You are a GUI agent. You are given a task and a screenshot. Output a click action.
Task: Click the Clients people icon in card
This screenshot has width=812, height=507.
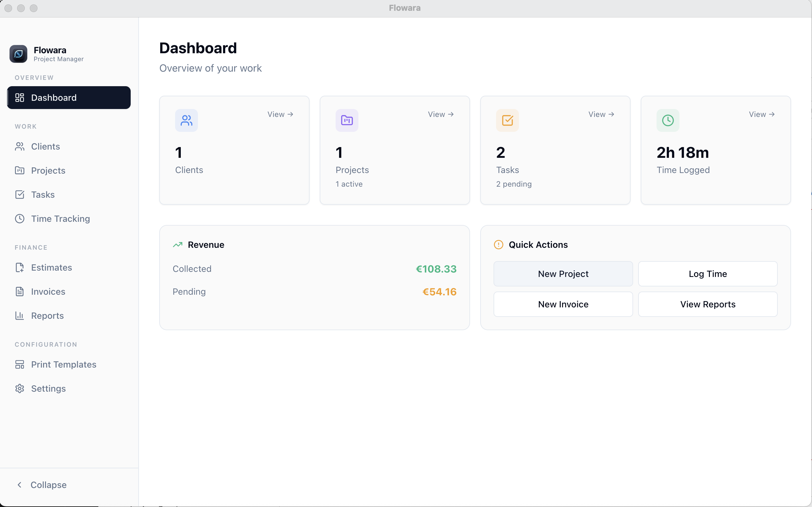coord(186,120)
